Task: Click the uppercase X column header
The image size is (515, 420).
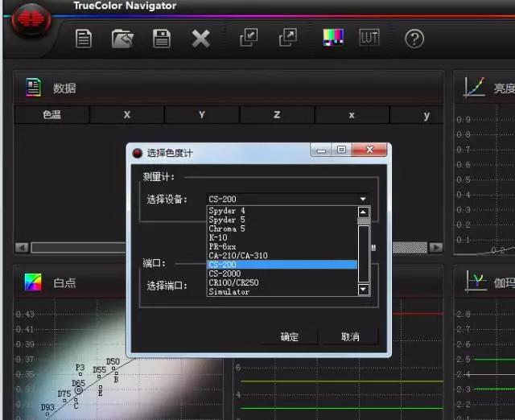Action: 127,114
